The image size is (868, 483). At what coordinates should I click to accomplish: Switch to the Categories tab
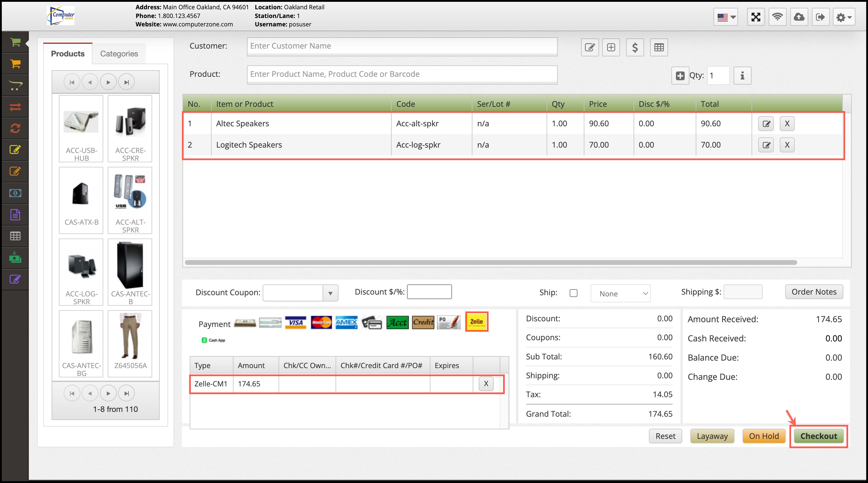pos(119,54)
